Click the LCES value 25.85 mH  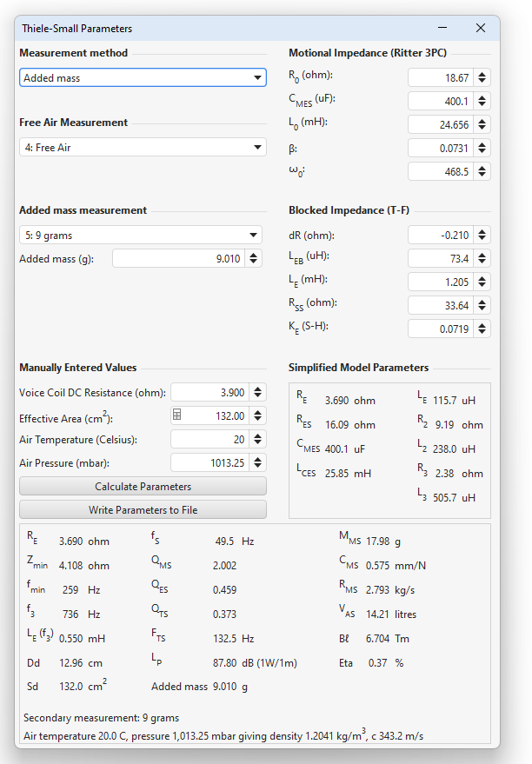(348, 474)
